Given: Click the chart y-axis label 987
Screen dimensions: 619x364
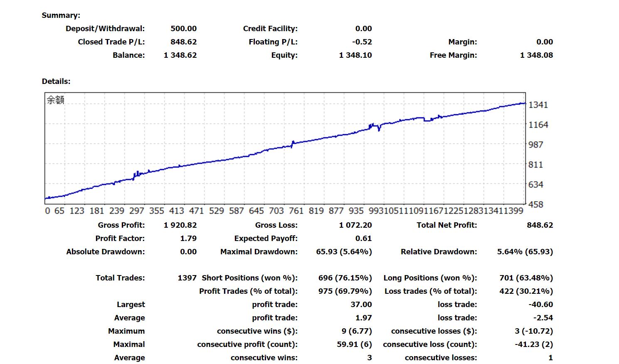Looking at the screenshot, I should pos(535,145).
